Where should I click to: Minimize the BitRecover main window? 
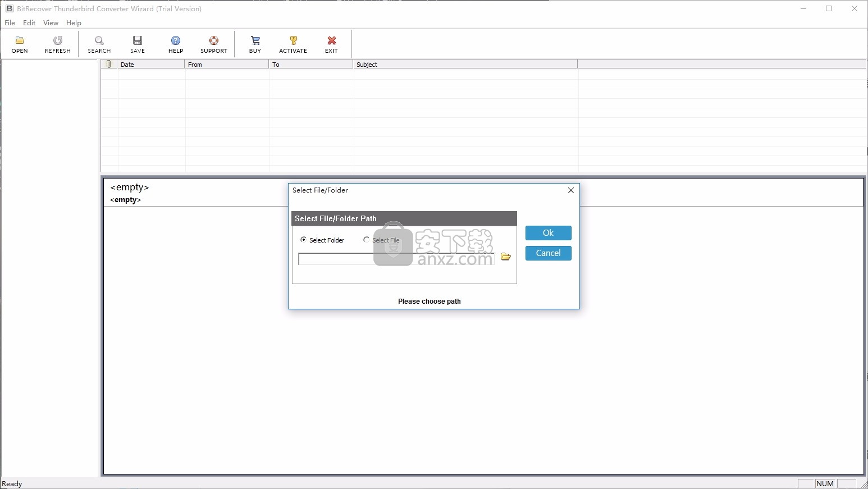click(803, 8)
